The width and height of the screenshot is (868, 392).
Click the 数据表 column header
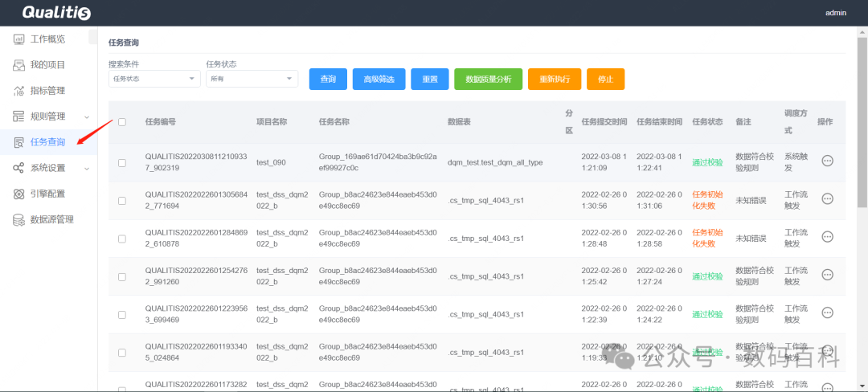tap(459, 122)
